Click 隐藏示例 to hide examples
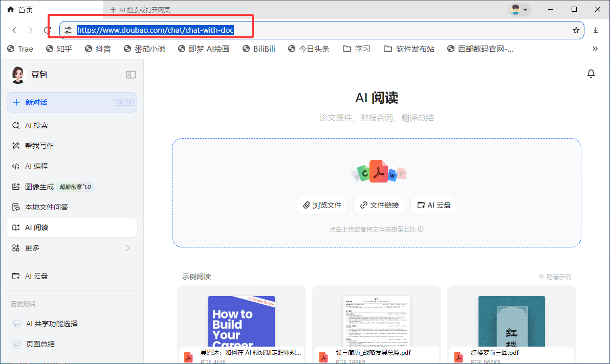This screenshot has width=610, height=364. pos(555,277)
